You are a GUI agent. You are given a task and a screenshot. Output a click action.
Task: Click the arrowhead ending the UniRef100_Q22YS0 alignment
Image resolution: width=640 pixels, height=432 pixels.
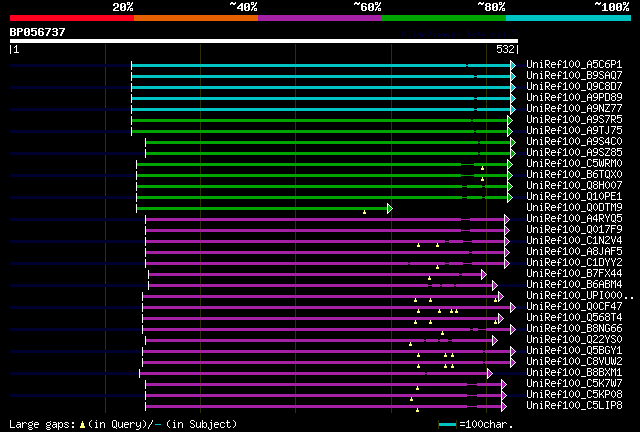pyautogui.click(x=495, y=340)
